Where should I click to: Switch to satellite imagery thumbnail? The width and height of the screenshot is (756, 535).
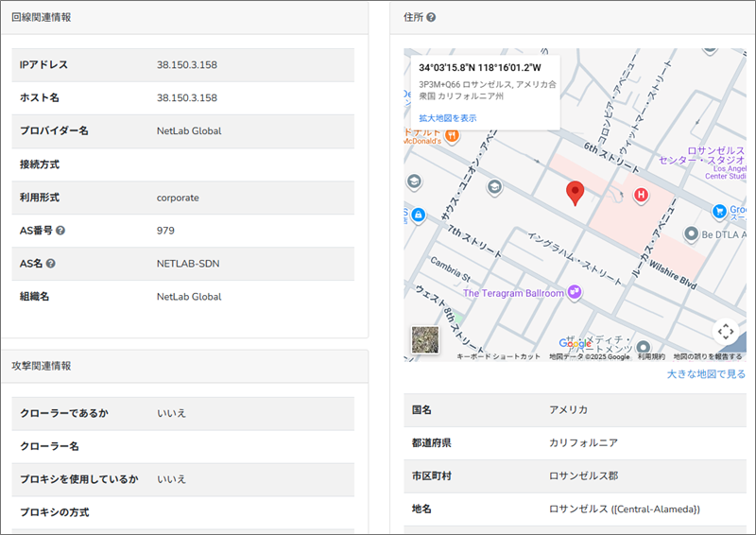coord(425,339)
